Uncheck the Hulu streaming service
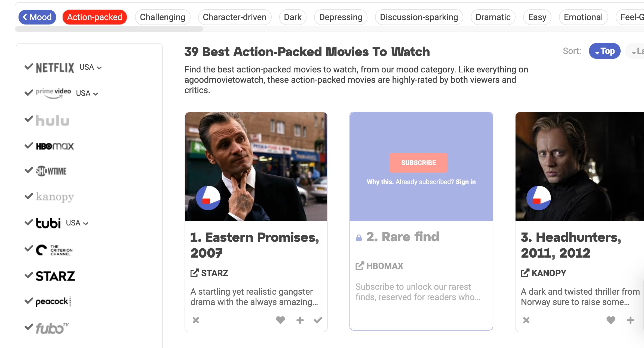Viewport: 644px width, 348px height. coord(29,119)
